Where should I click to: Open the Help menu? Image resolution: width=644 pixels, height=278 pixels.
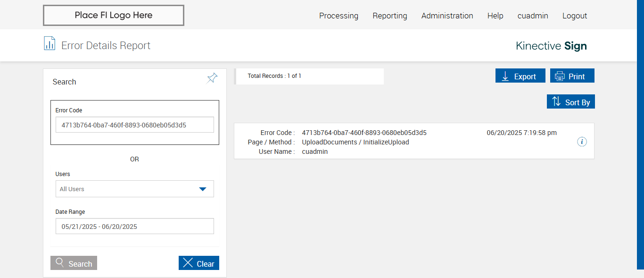click(x=495, y=16)
